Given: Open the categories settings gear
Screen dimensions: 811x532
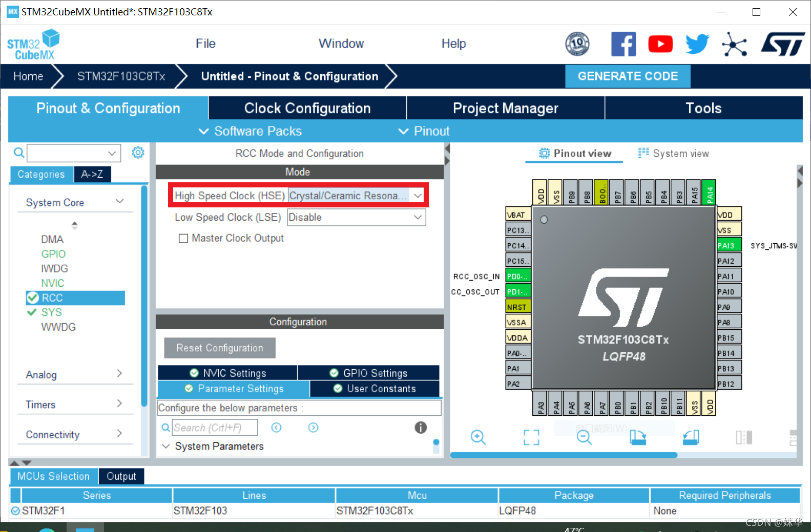Looking at the screenshot, I should tap(138, 153).
